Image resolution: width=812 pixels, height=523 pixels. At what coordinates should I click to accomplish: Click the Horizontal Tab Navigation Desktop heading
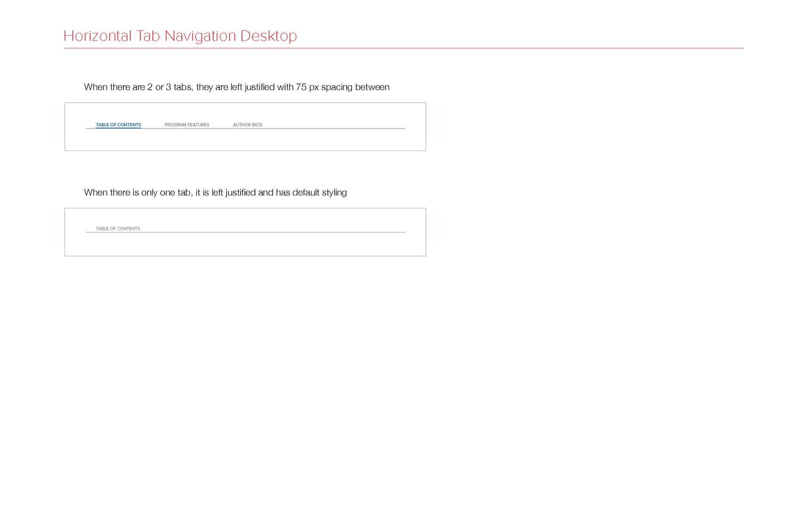180,36
